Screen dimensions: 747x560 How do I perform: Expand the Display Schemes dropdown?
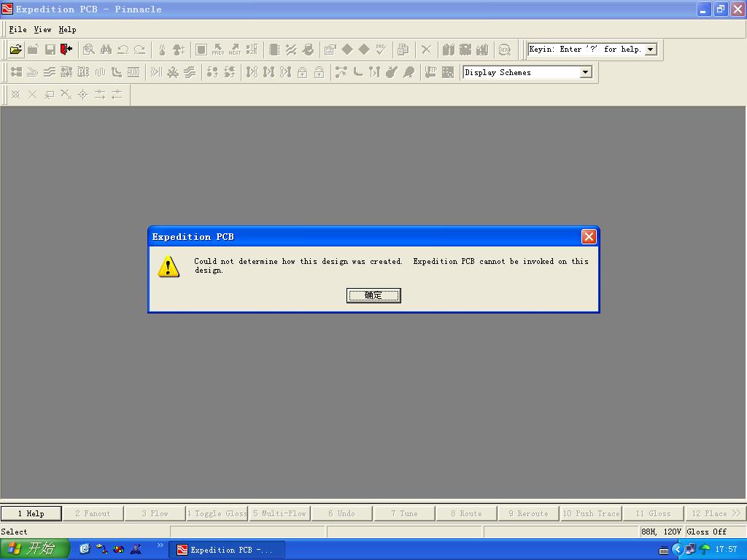click(586, 72)
